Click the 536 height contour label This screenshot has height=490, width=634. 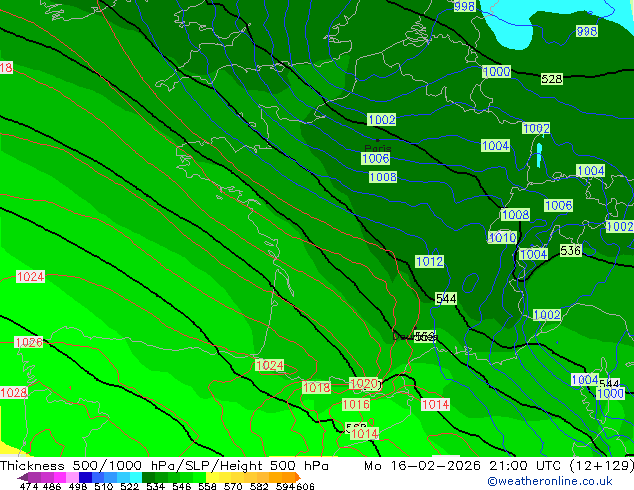570,251
